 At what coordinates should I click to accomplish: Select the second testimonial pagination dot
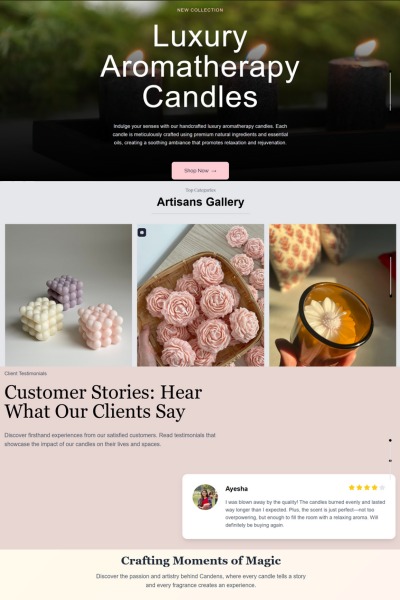[x=390, y=461]
